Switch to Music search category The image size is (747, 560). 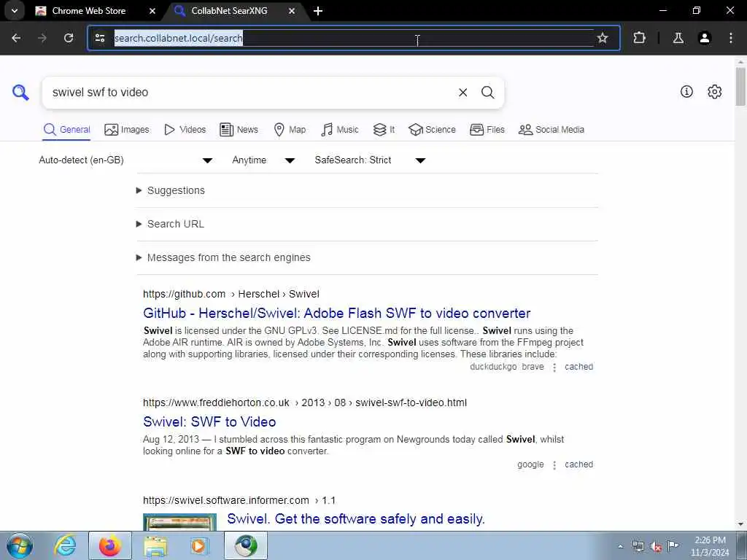click(340, 130)
